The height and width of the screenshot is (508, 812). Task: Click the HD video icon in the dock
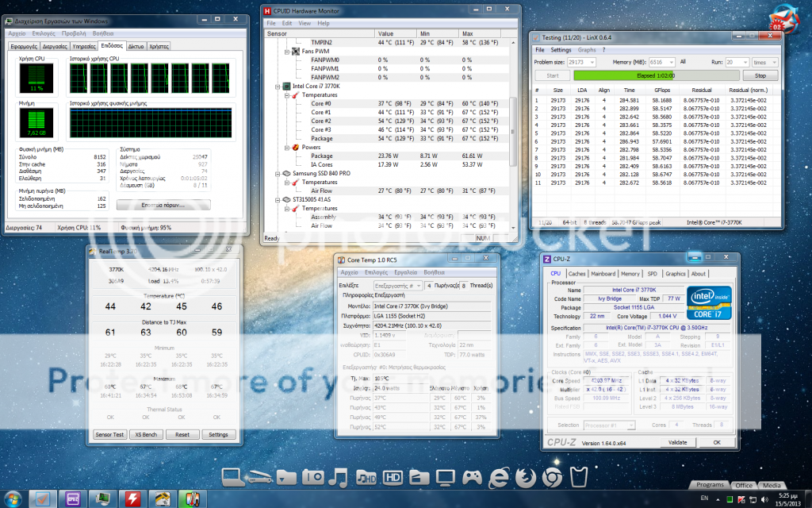coord(393,479)
